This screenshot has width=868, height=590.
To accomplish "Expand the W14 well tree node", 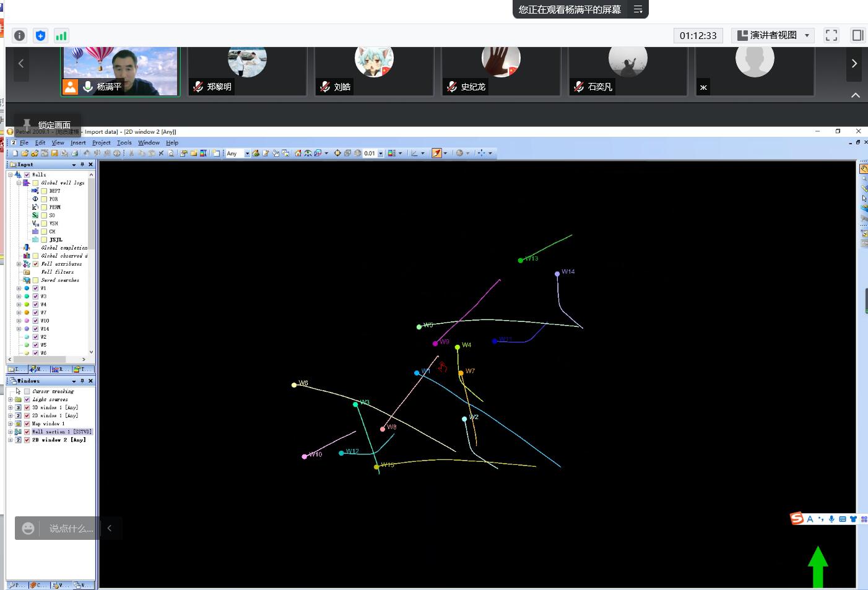I will (x=19, y=329).
